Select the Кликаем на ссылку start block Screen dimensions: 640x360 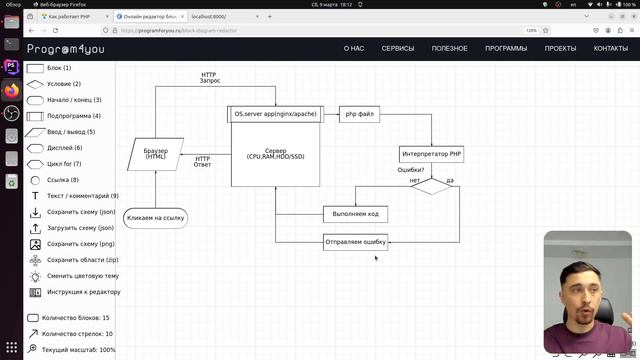[x=156, y=218]
